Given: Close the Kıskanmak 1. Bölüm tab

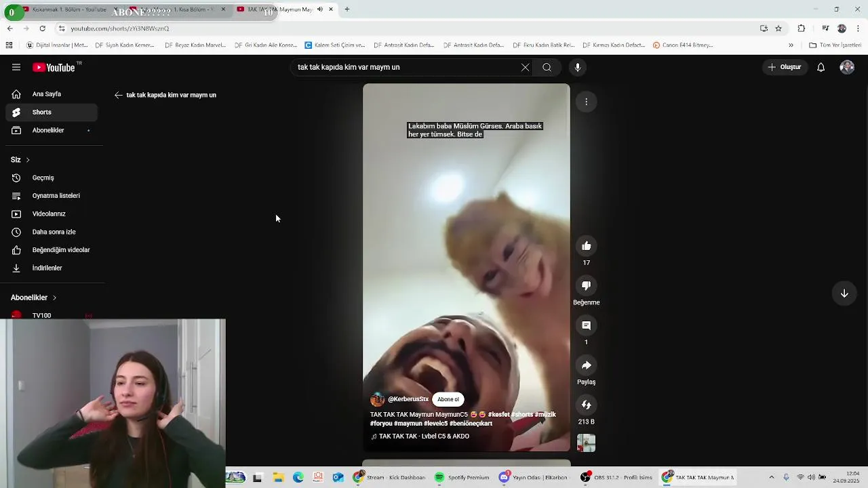Looking at the screenshot, I should (x=115, y=9).
